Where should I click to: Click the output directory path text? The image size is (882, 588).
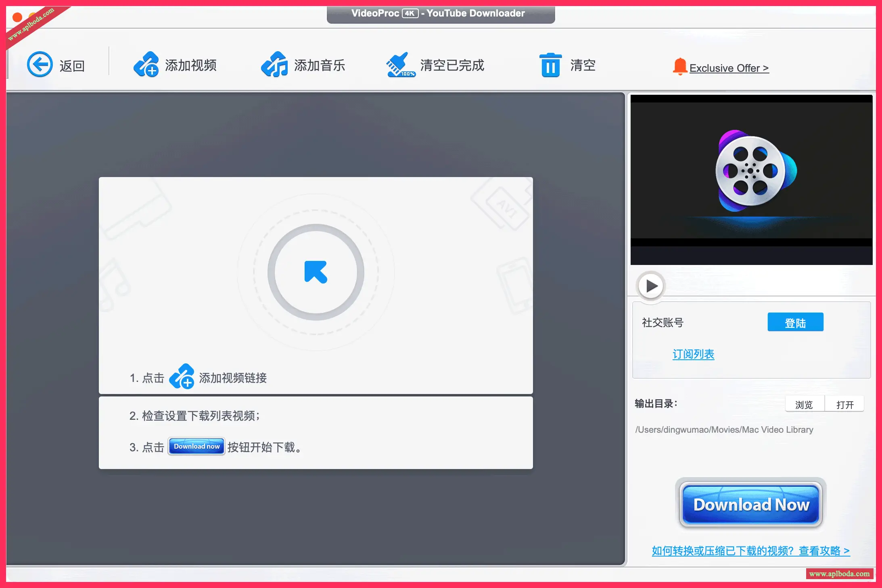[724, 430]
